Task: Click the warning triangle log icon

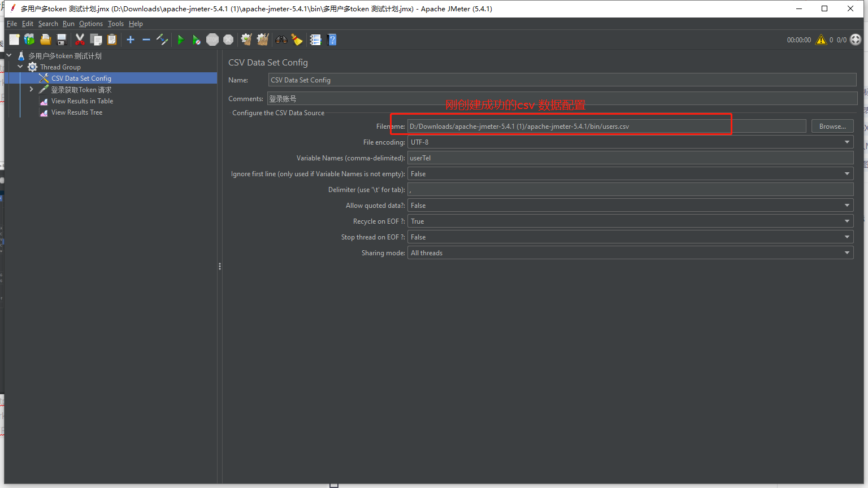Action: pos(821,40)
